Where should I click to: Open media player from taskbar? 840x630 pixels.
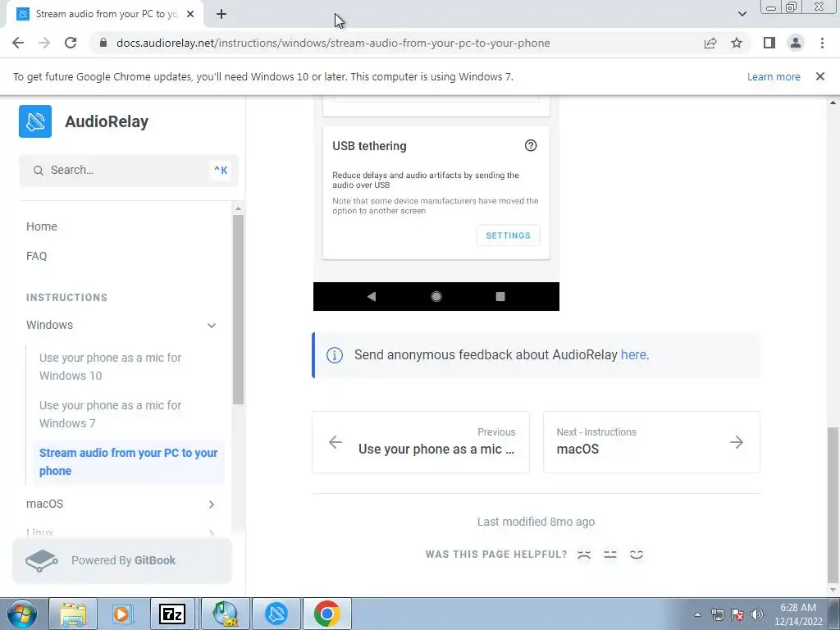(122, 614)
